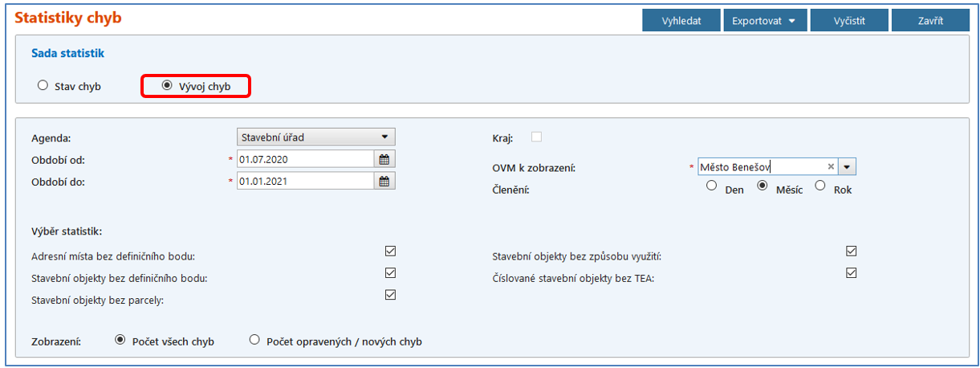Click the Vyhledat button
The image size is (980, 368).
[681, 21]
